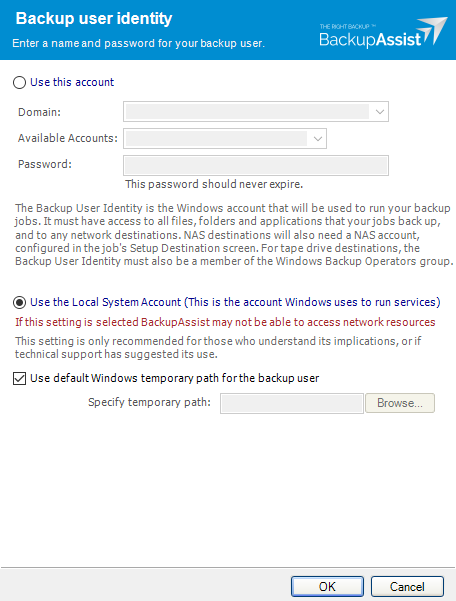Click the paper plane arrow logo icon

point(433,30)
